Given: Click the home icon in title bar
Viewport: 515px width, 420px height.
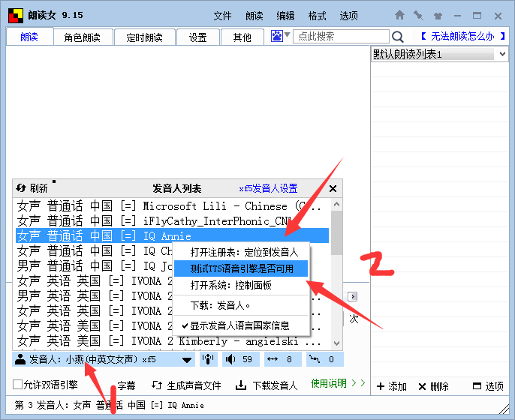Looking at the screenshot, I should tap(399, 15).
